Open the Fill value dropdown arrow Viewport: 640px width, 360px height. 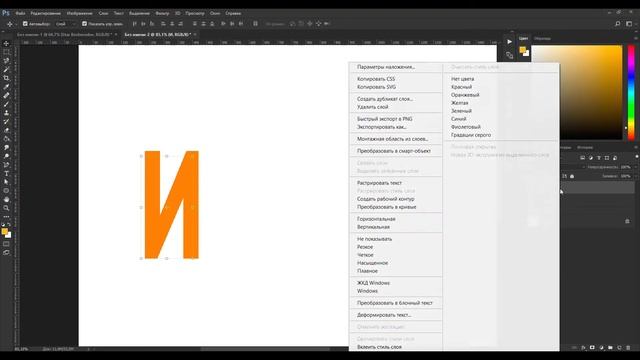635,176
